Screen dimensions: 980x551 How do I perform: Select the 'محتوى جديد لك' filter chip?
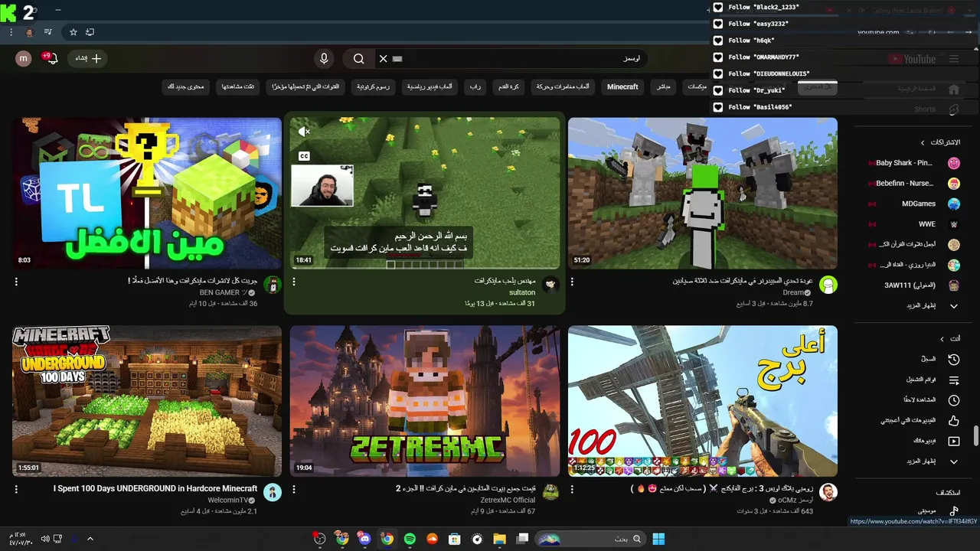pos(186,87)
